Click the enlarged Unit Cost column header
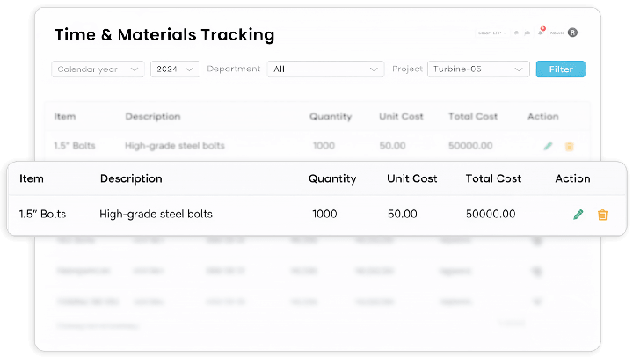The width and height of the screenshot is (633, 364). coord(411,178)
